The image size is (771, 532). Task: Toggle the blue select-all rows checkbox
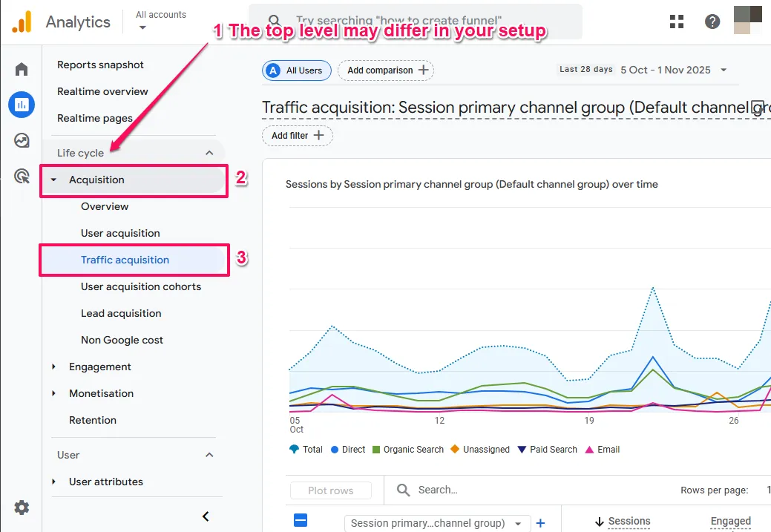point(301,520)
